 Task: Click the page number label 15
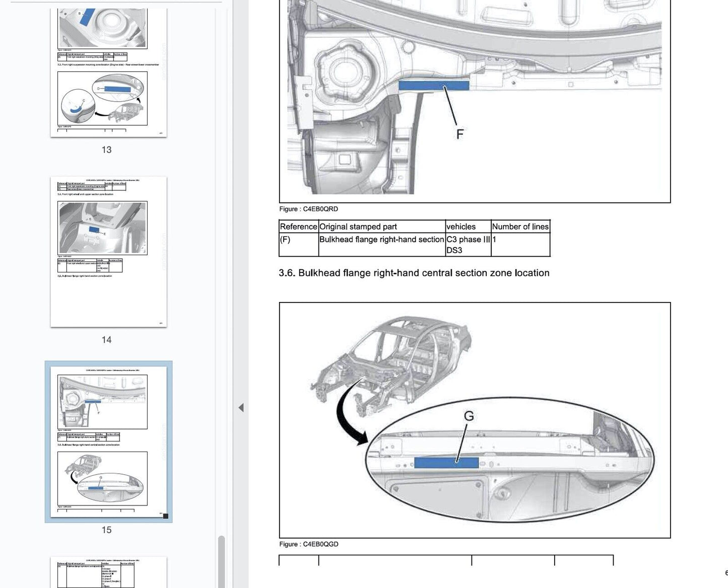106,530
